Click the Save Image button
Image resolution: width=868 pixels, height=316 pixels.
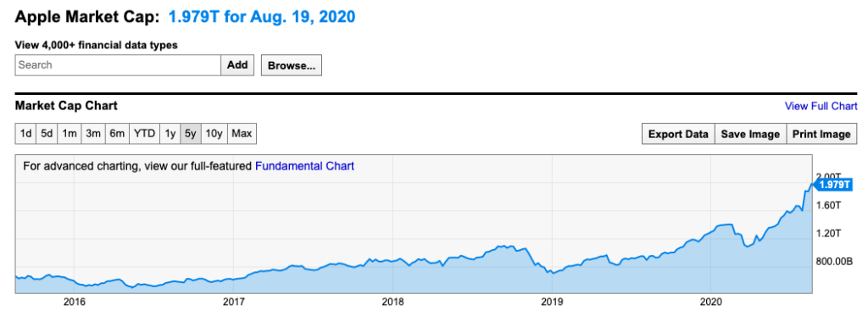[750, 135]
